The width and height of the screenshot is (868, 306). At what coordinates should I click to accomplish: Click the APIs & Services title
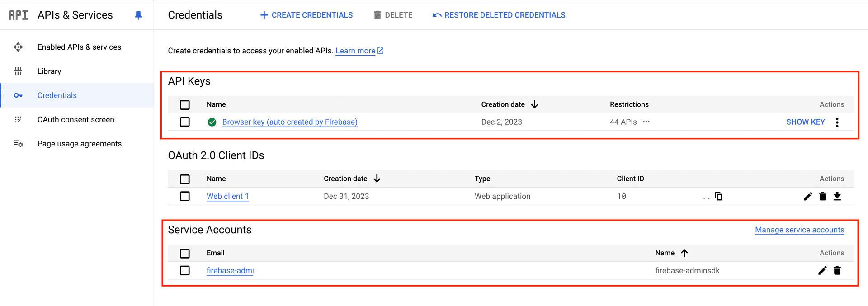[x=75, y=15]
